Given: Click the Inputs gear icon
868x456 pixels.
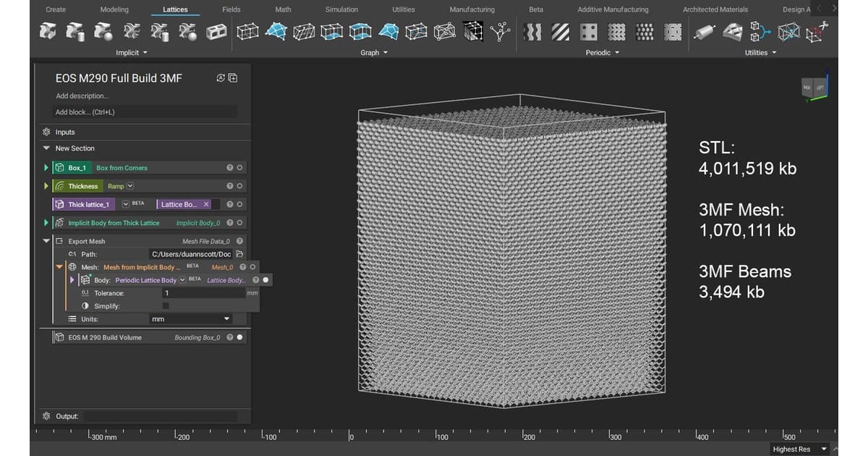Looking at the screenshot, I should [x=46, y=132].
